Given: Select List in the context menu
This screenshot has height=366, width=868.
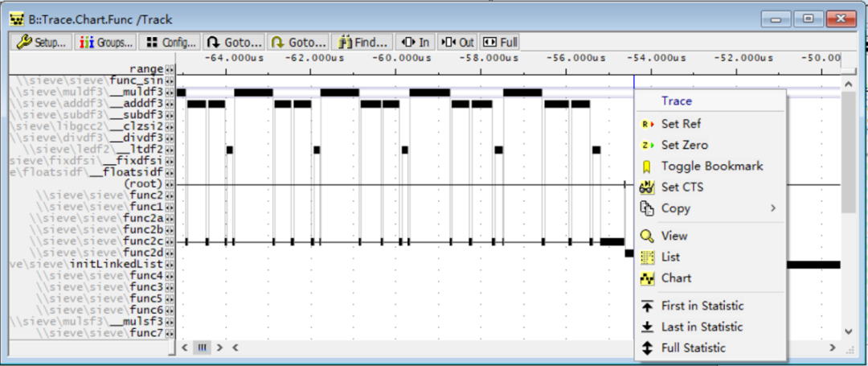Looking at the screenshot, I should 670,257.
